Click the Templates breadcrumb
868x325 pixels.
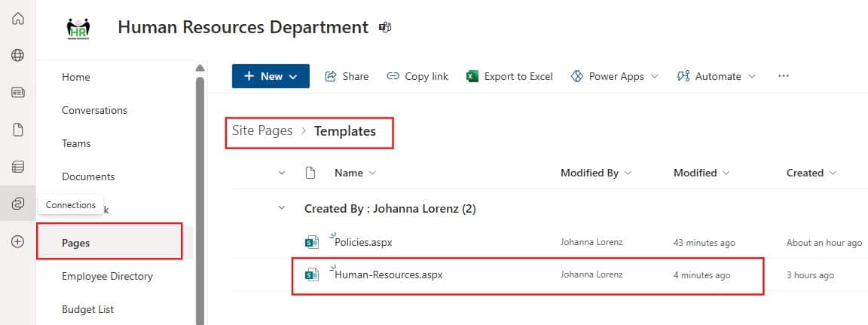point(345,130)
